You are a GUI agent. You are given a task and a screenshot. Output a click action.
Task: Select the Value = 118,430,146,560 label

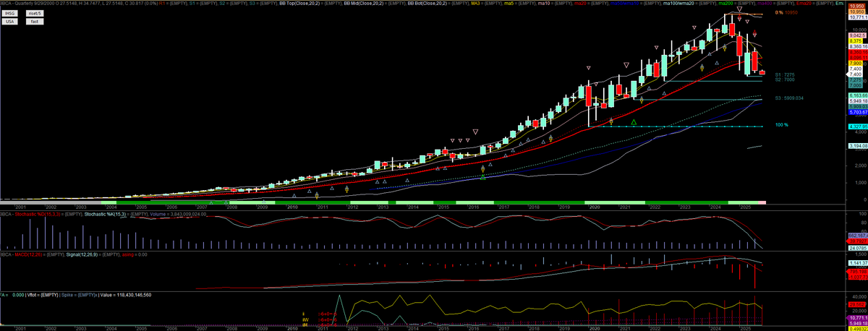coord(126,295)
